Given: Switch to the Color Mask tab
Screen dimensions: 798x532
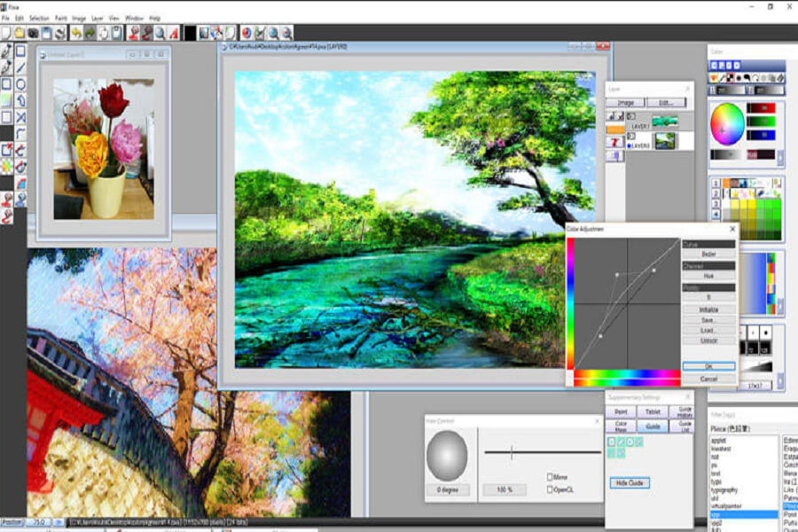Looking at the screenshot, I should point(621,426).
